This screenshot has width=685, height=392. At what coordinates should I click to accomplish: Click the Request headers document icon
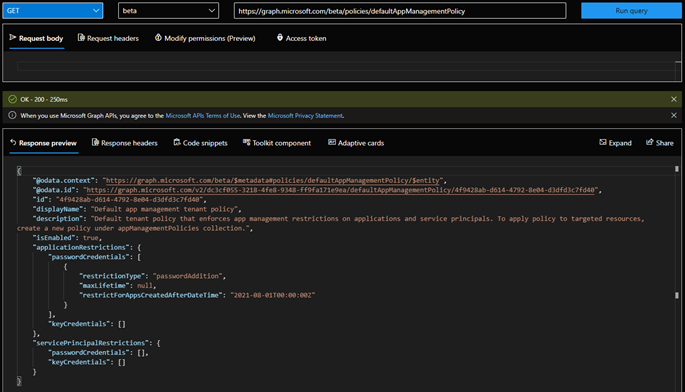tap(81, 38)
